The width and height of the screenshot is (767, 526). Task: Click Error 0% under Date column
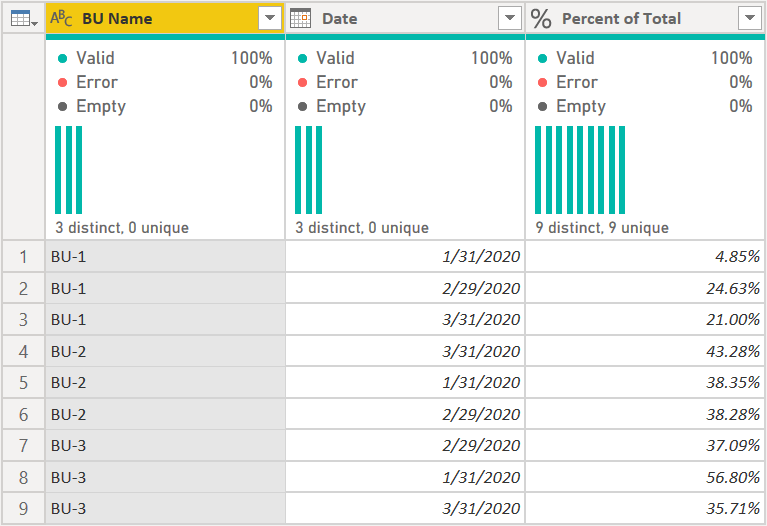click(x=405, y=82)
